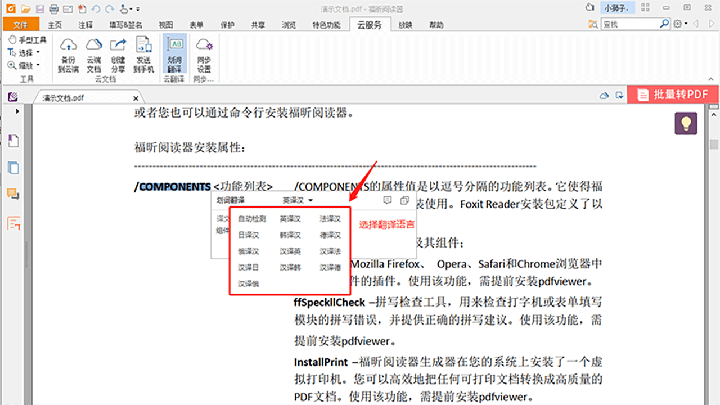This screenshot has width=720, height=405.
Task: Undo last action with the undo arrow
Action: [x=96, y=9]
